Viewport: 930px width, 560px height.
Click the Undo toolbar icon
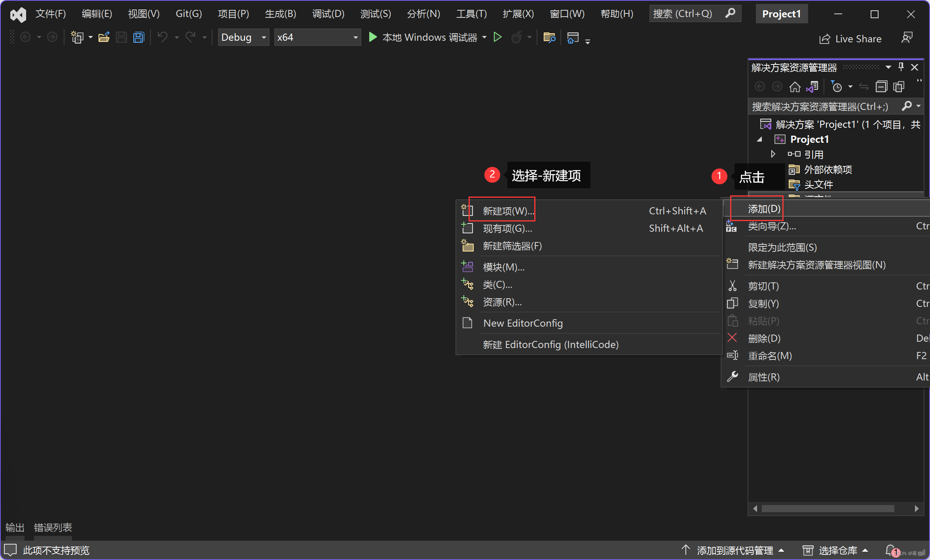pyautogui.click(x=163, y=38)
